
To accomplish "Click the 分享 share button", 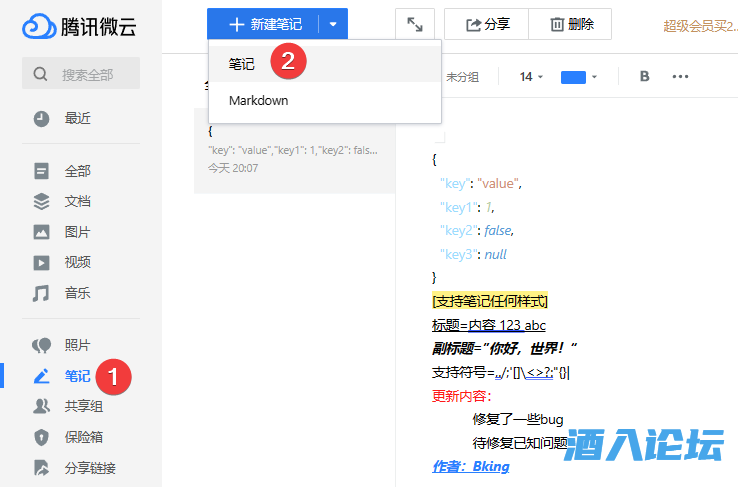I will (x=488, y=25).
